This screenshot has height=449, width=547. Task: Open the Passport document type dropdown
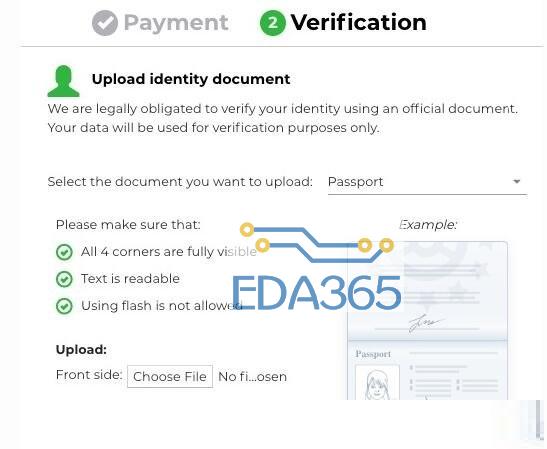click(427, 182)
